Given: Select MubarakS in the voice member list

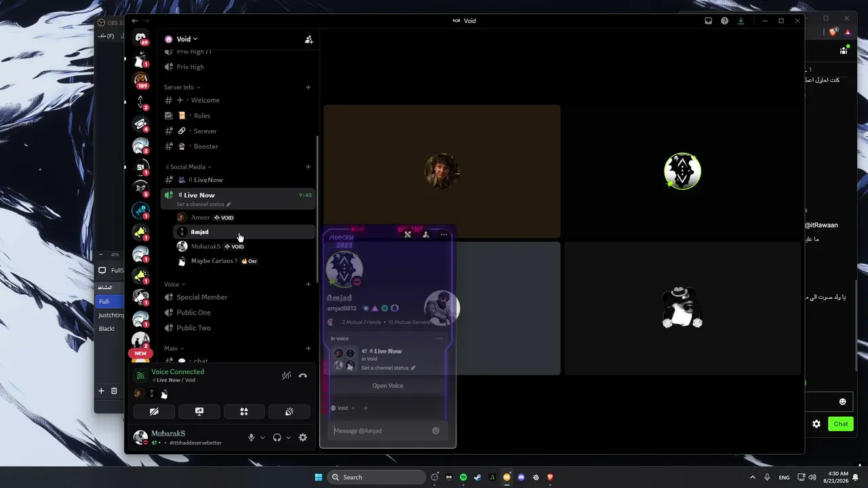Looking at the screenshot, I should click(x=245, y=247).
